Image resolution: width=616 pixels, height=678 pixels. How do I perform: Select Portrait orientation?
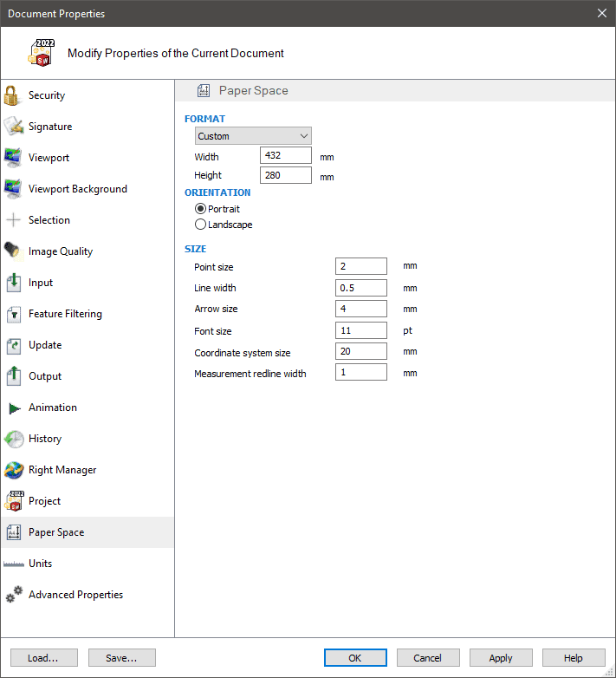point(217,209)
